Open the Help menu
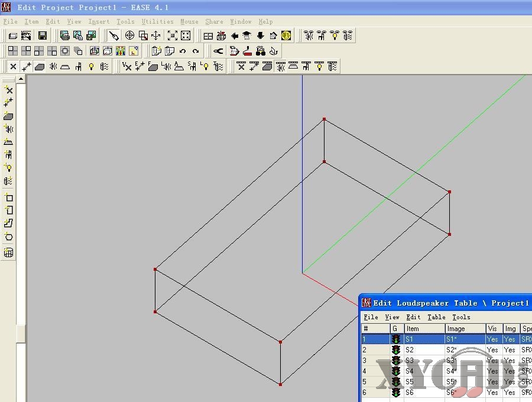This screenshot has width=532, height=402. (265, 21)
